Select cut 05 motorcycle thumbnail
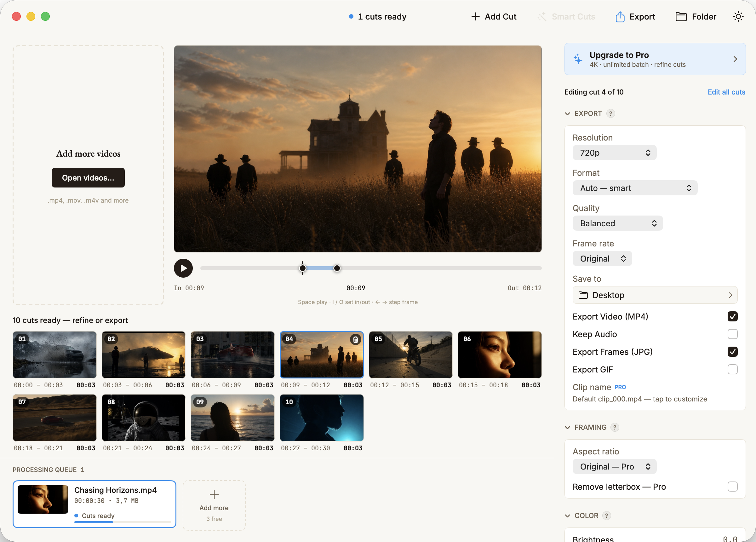Viewport: 756px width, 542px height. pos(411,355)
